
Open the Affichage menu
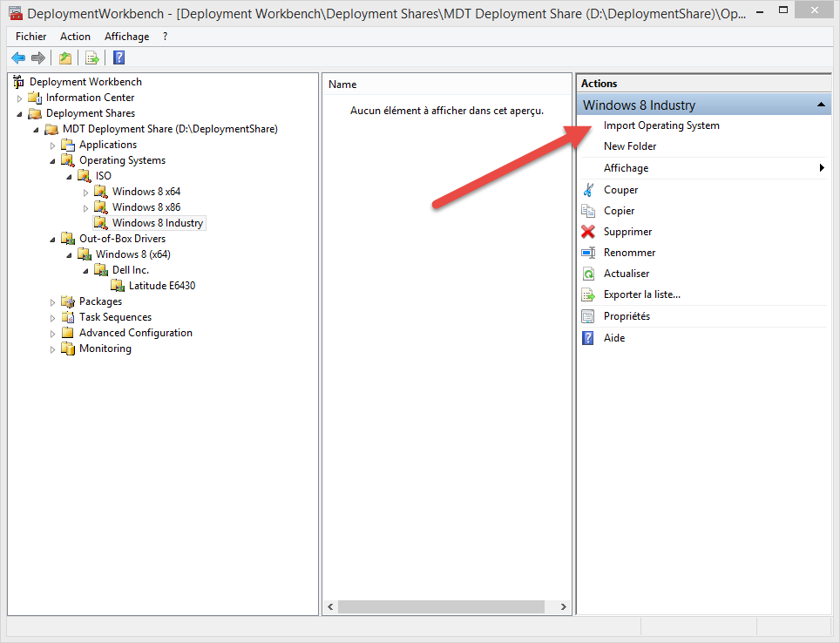point(126,36)
